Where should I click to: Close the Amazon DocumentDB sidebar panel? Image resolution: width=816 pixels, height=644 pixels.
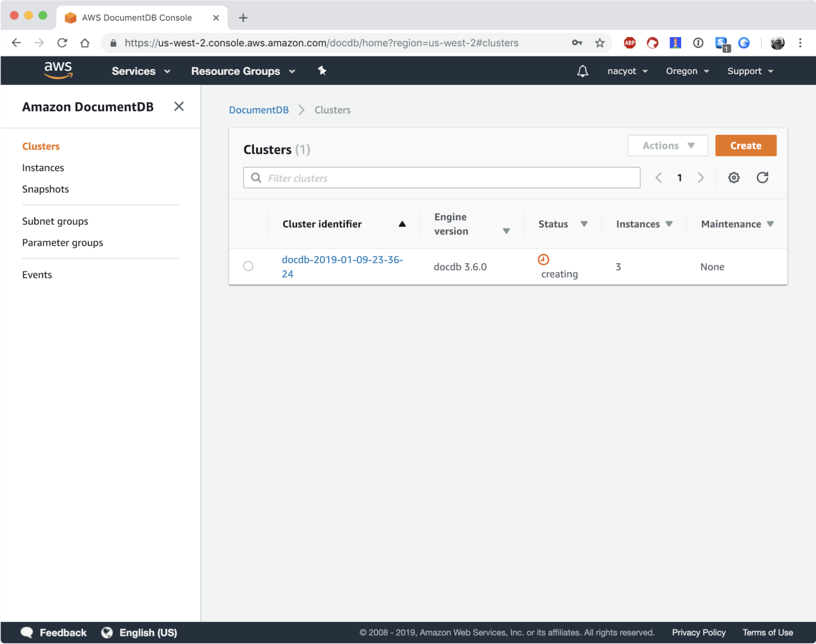(179, 107)
